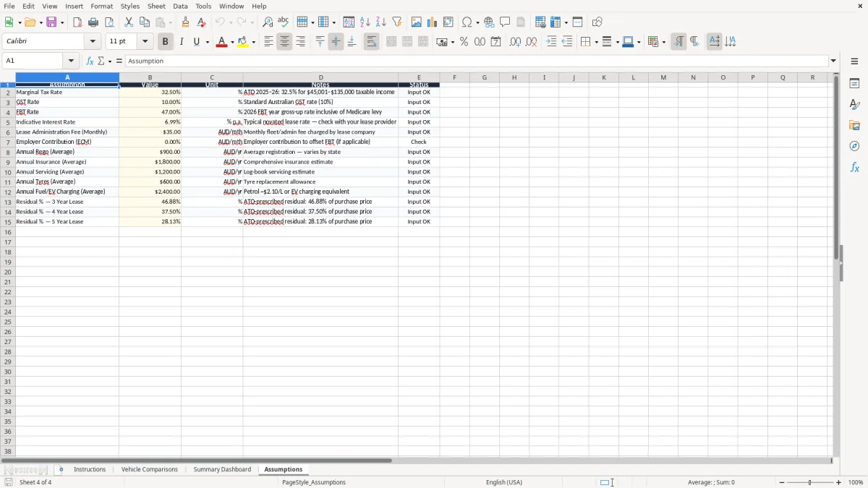Expand the Name Box A1 dropdown

[x=70, y=61]
